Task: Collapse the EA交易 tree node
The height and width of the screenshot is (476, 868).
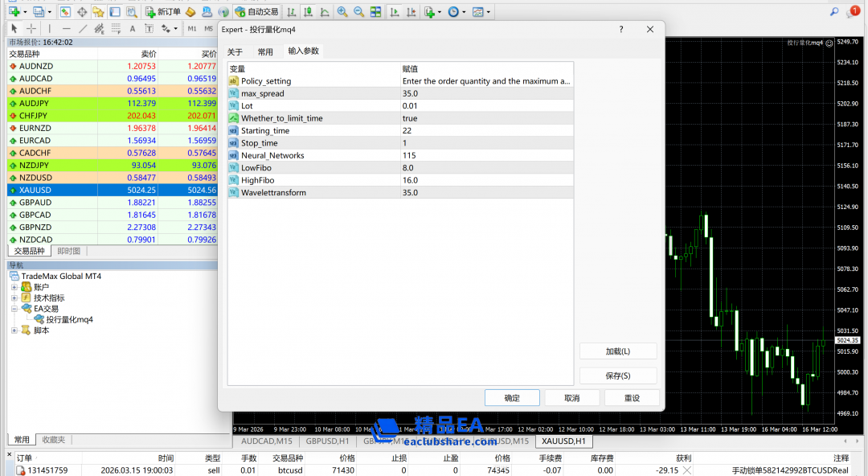Action: tap(14, 309)
